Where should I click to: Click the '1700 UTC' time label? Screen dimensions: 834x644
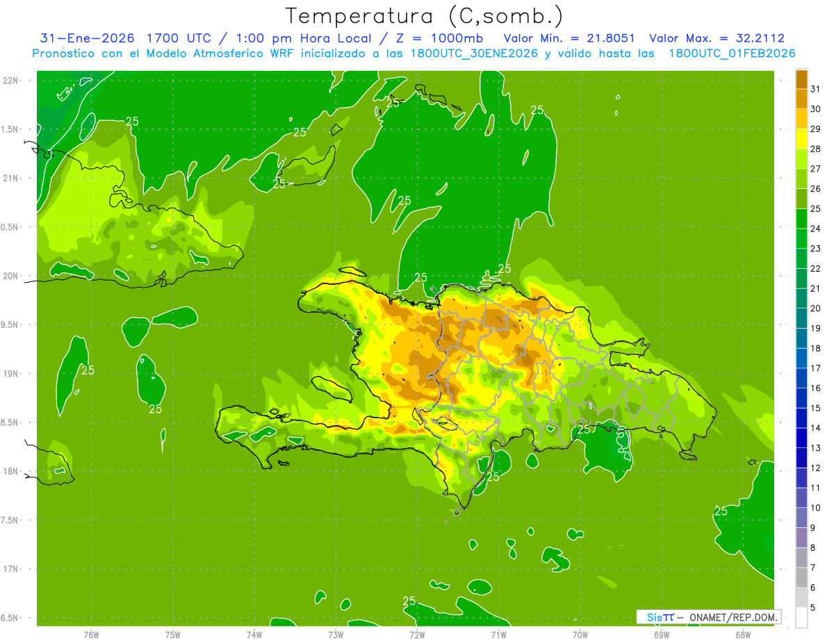tap(178, 38)
